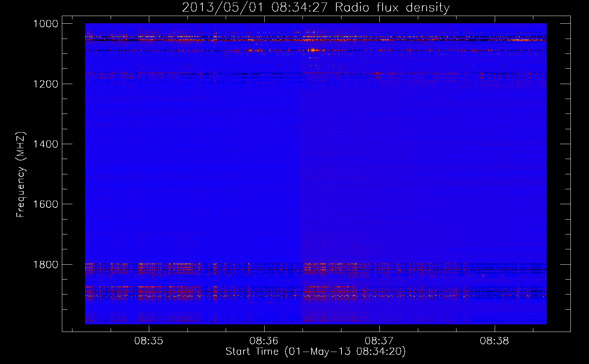Viewport: 589px width, 364px height.
Task: Click the 1400 frequency tick label
Action: 46,144
